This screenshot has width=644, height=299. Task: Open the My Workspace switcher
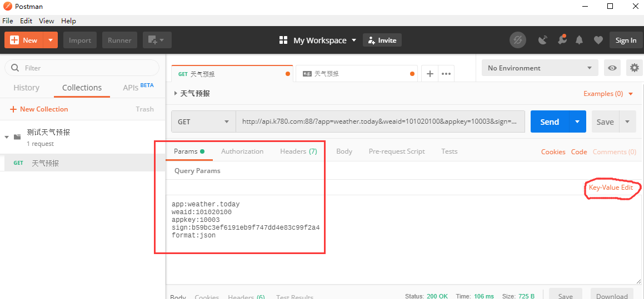[318, 40]
